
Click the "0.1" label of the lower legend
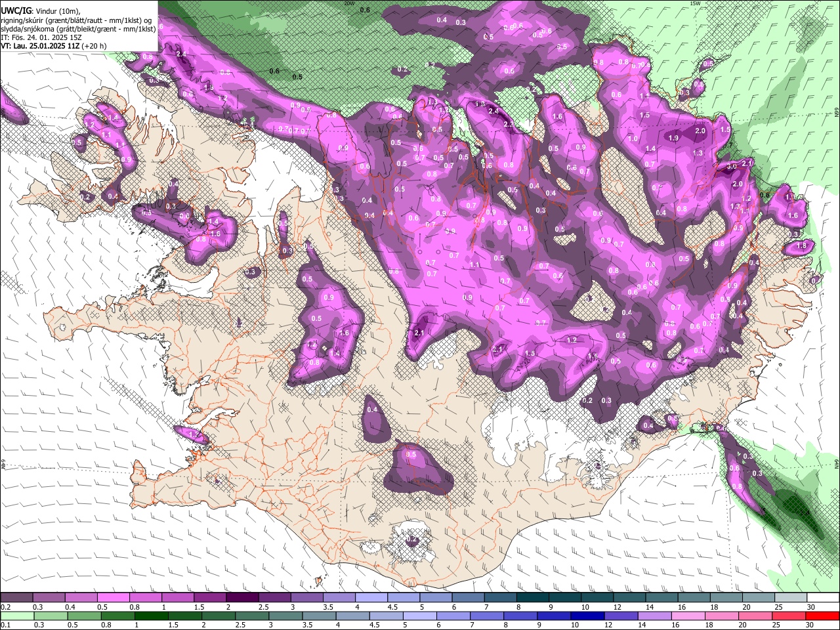point(6,625)
